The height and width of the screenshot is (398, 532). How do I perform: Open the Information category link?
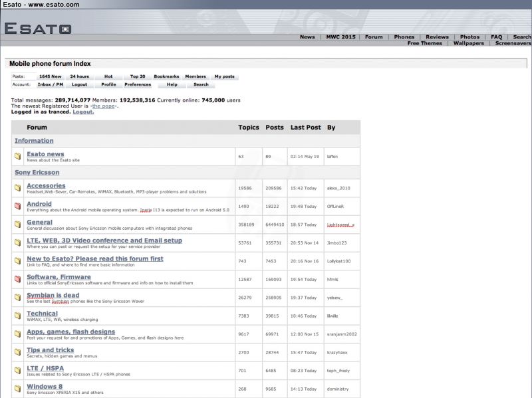coord(34,141)
